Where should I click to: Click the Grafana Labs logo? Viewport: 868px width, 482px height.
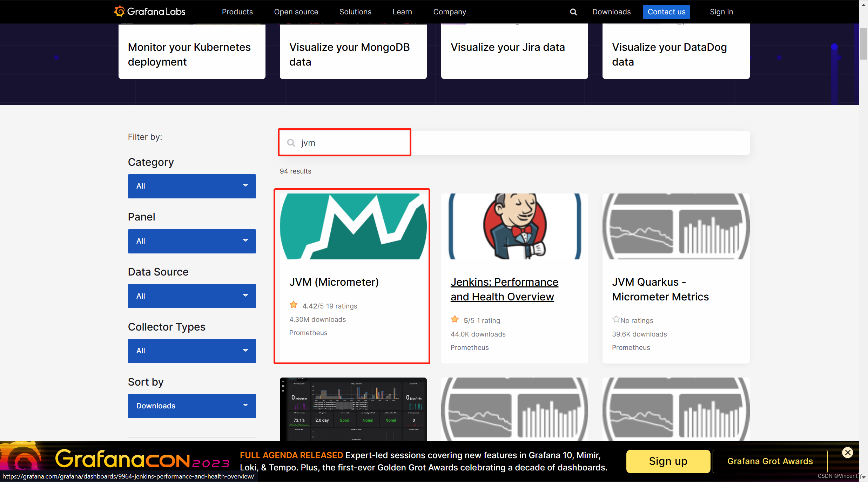click(150, 12)
